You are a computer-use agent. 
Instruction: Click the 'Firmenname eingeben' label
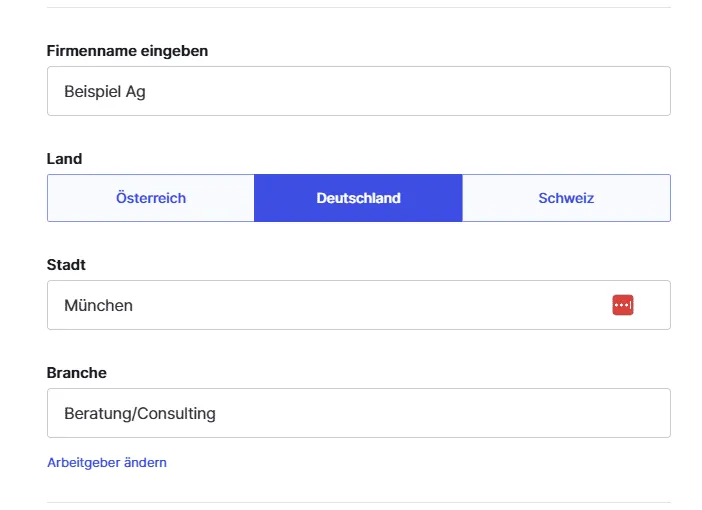point(127,51)
